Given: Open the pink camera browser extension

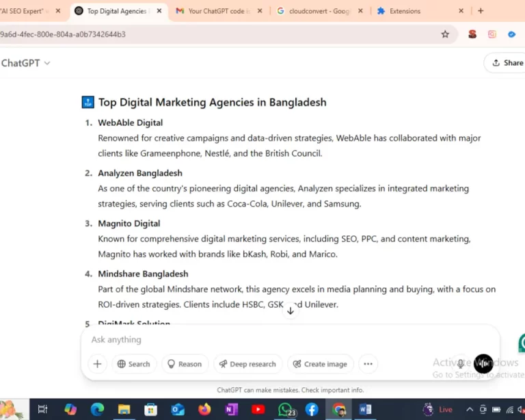Looking at the screenshot, I should click(492, 34).
